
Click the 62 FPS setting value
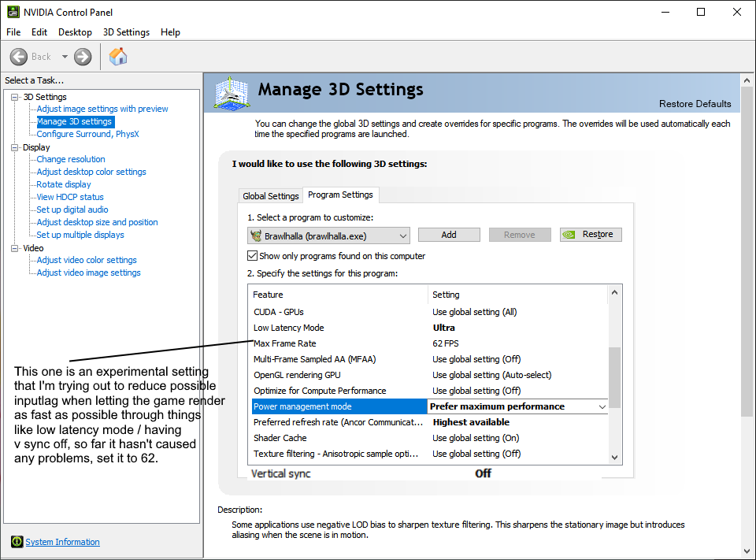tap(446, 343)
